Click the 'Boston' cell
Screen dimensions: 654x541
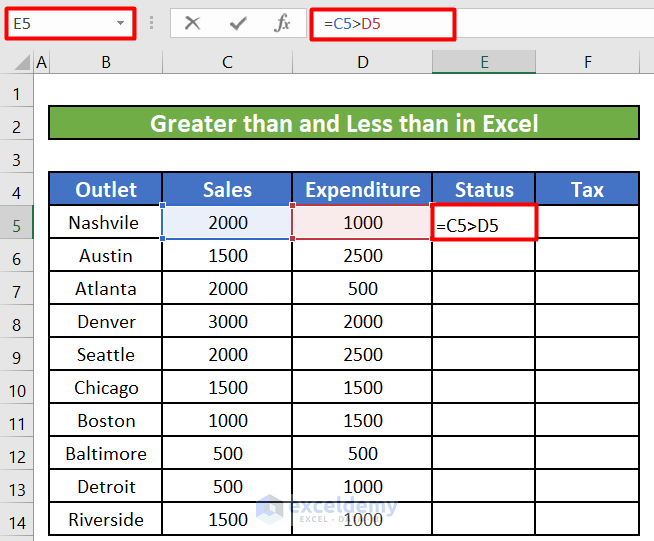coord(106,420)
